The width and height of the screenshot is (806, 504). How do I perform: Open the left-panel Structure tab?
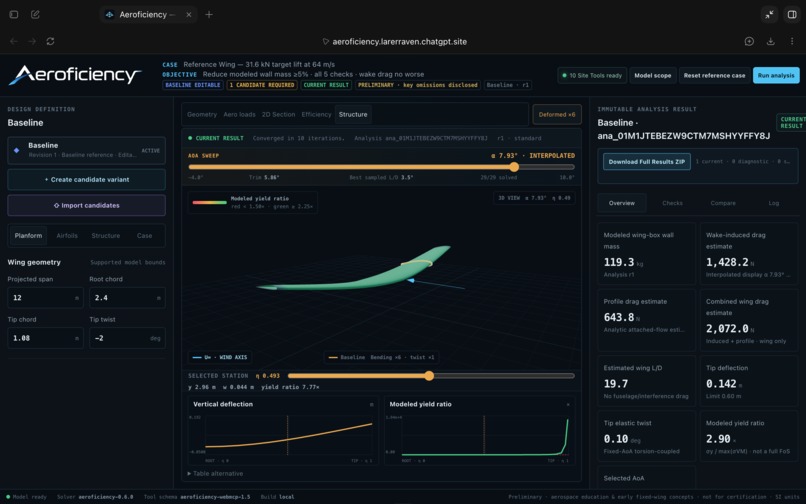pyautogui.click(x=105, y=236)
